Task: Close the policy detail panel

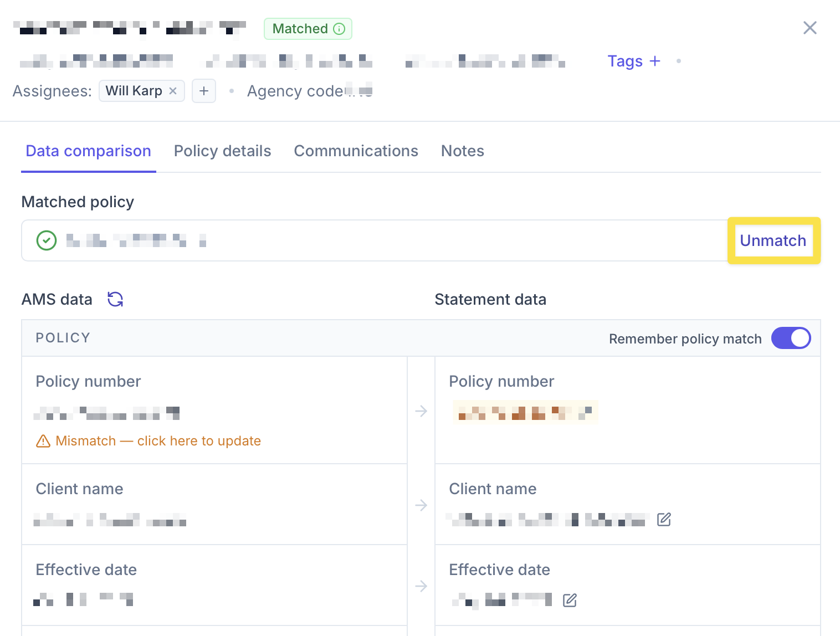Action: pos(810,28)
